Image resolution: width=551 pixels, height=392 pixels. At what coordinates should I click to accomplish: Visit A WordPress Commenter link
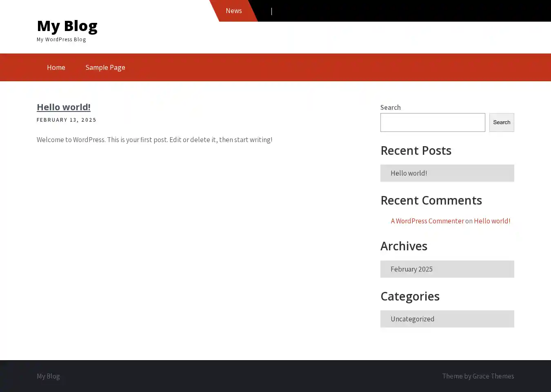(x=427, y=221)
